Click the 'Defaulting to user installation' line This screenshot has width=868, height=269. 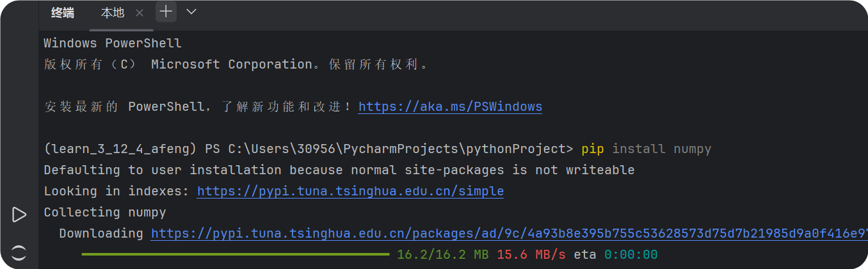pyautogui.click(x=339, y=170)
